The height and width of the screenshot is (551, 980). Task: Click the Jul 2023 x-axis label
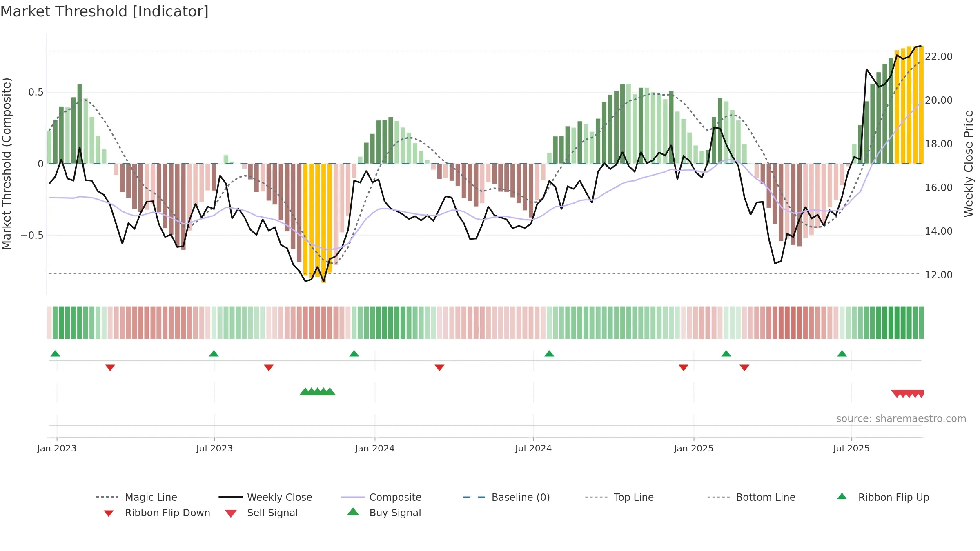point(214,448)
